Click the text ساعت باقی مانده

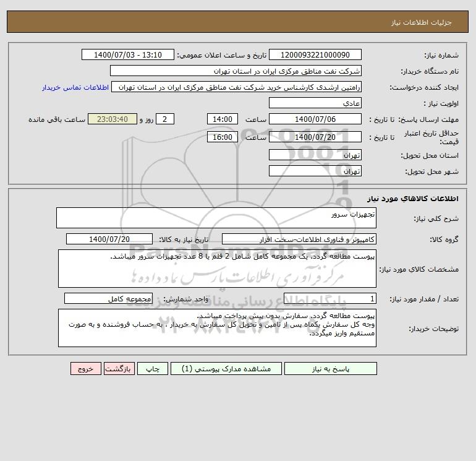click(x=57, y=119)
